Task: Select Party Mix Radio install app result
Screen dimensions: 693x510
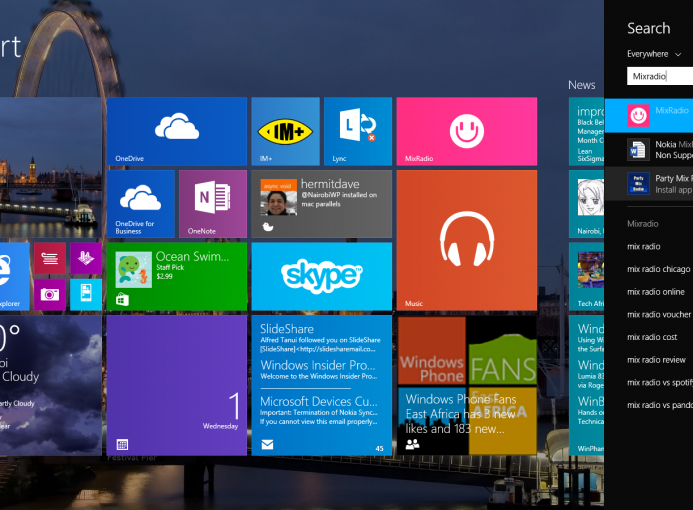Action: tap(649, 184)
